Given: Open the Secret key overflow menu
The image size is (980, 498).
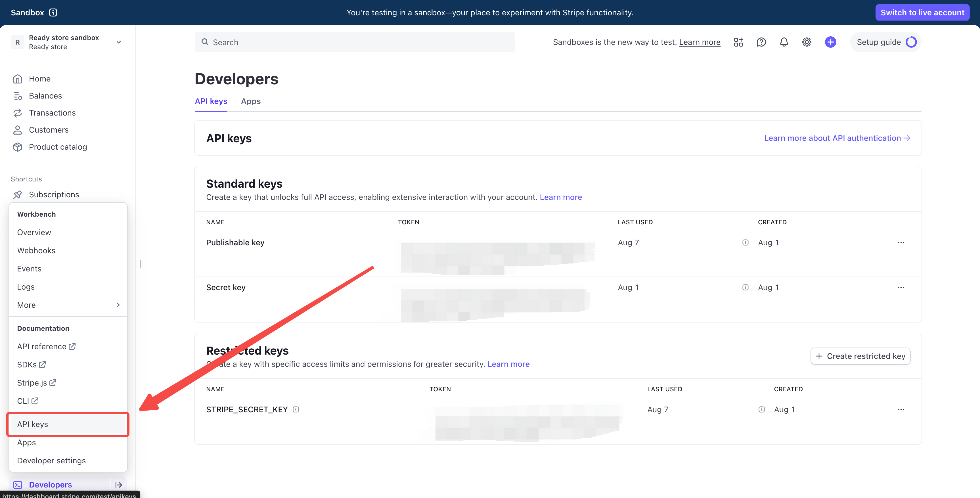Looking at the screenshot, I should point(901,287).
